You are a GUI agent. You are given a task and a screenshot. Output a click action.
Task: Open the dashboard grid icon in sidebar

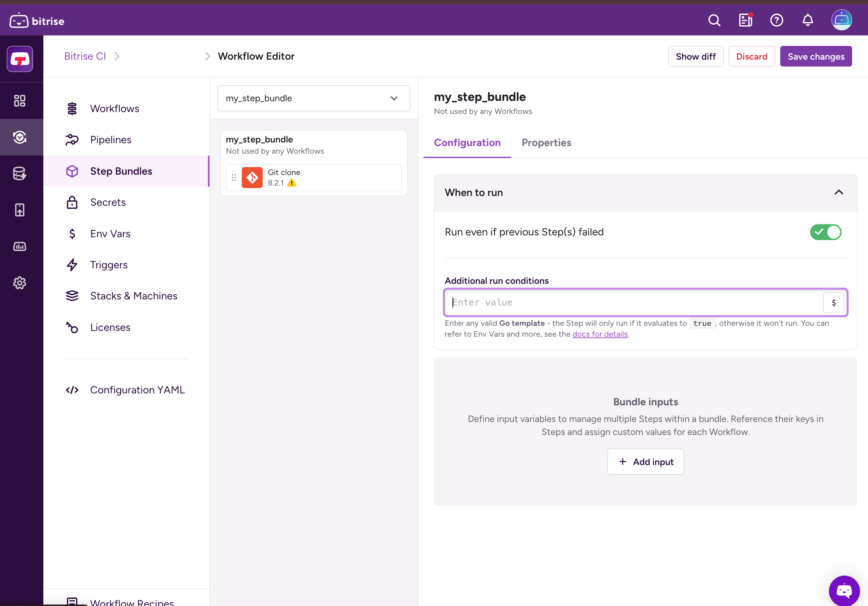[20, 101]
